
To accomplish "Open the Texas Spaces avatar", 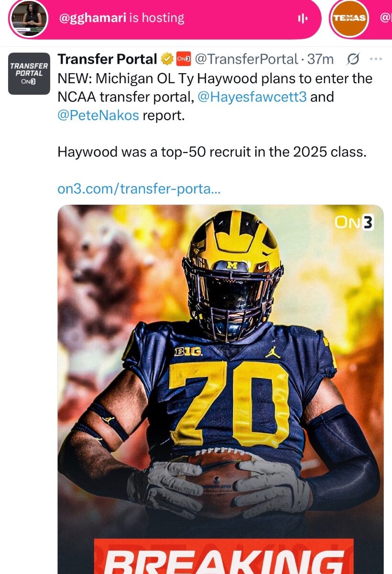I will pos(349,19).
